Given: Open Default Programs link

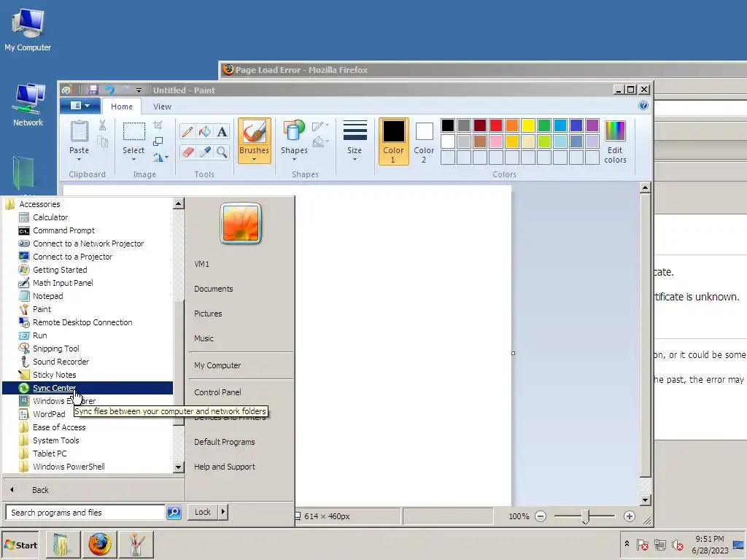Looking at the screenshot, I should (225, 442).
